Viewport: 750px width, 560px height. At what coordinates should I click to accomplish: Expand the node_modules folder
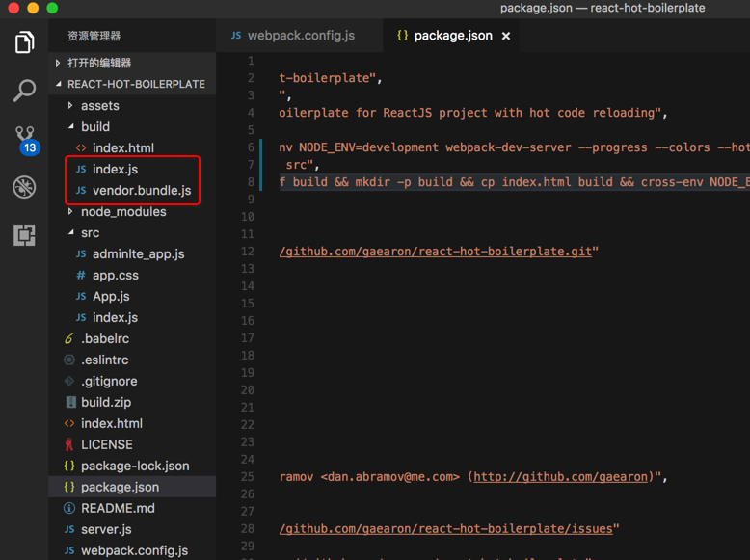click(x=132, y=211)
